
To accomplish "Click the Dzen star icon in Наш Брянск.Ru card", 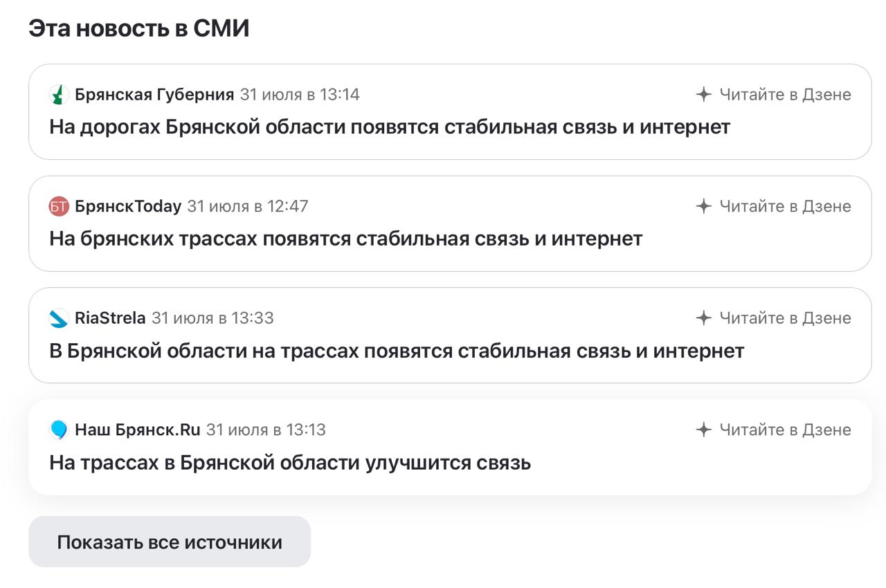I will (x=704, y=430).
